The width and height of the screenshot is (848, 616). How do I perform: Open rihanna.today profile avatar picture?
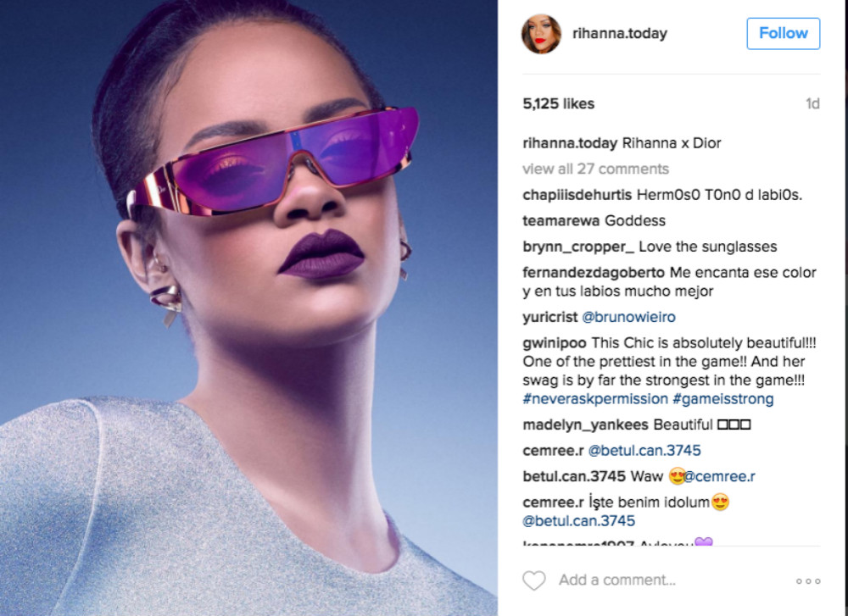coord(541,34)
